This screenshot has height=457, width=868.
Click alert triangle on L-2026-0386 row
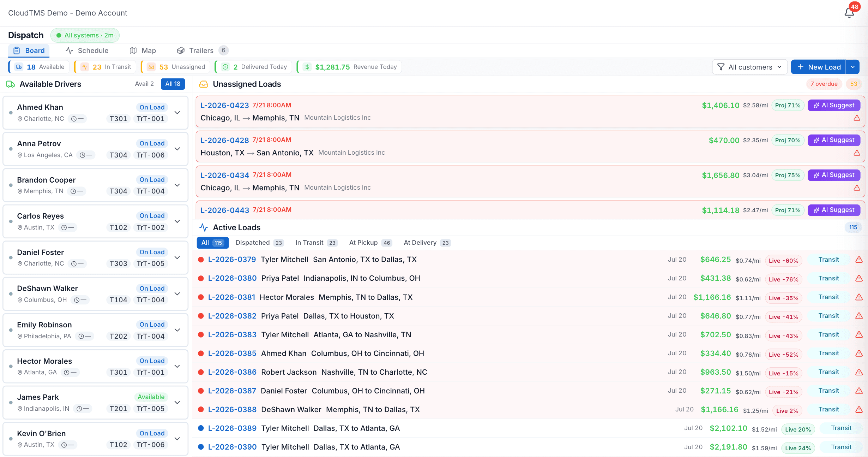859,372
